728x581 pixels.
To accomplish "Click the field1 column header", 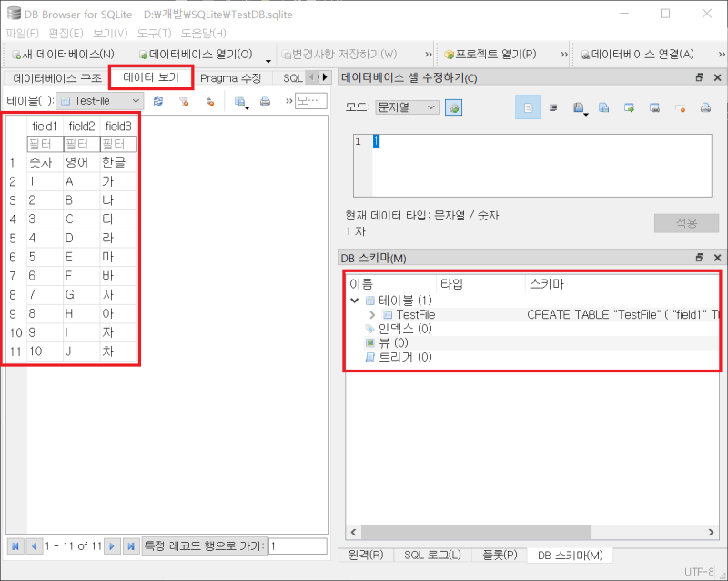I will pos(45,126).
